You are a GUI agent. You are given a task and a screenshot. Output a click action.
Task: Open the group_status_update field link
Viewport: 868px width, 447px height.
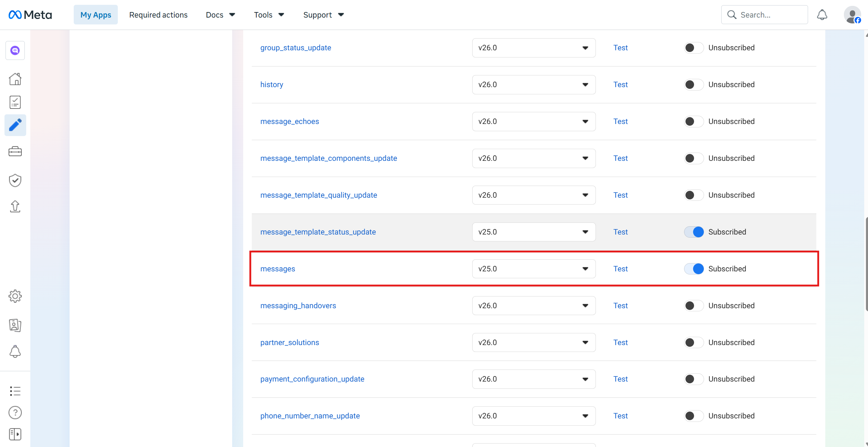click(296, 48)
